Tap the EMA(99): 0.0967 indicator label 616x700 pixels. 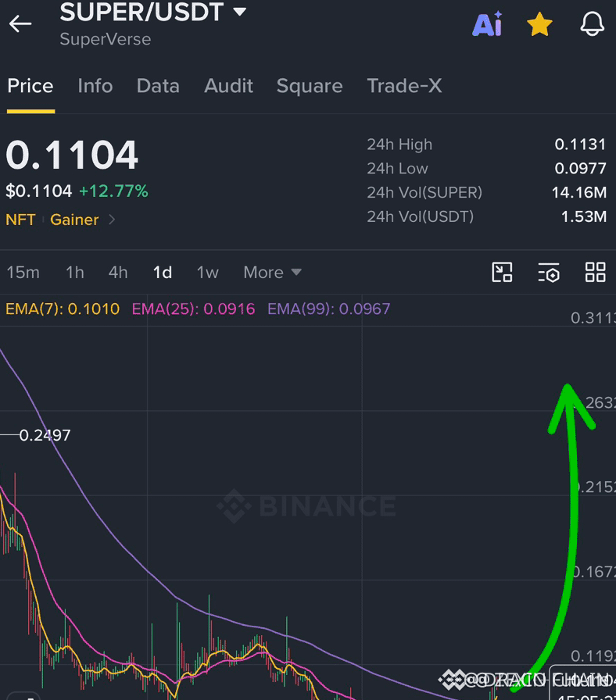pyautogui.click(x=329, y=309)
